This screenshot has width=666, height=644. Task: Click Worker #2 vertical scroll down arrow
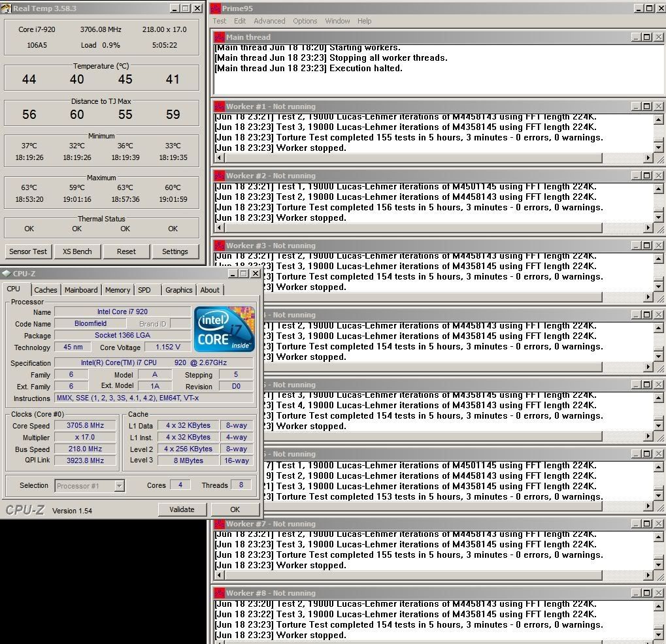659,217
